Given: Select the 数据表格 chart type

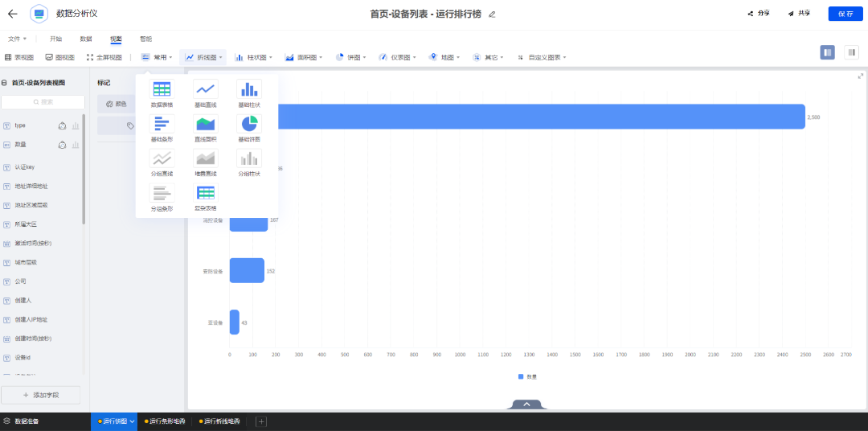Looking at the screenshot, I should click(162, 89).
